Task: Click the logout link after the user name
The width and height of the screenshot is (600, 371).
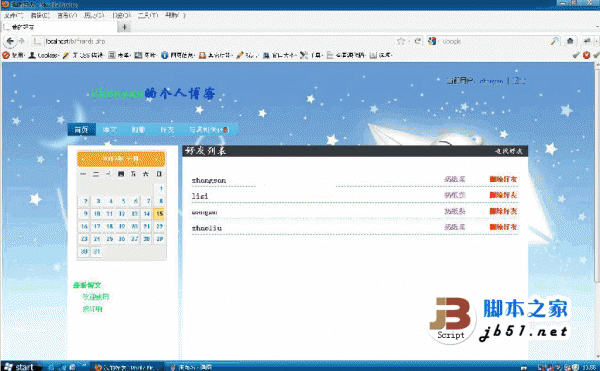Action: pyautogui.click(x=519, y=81)
